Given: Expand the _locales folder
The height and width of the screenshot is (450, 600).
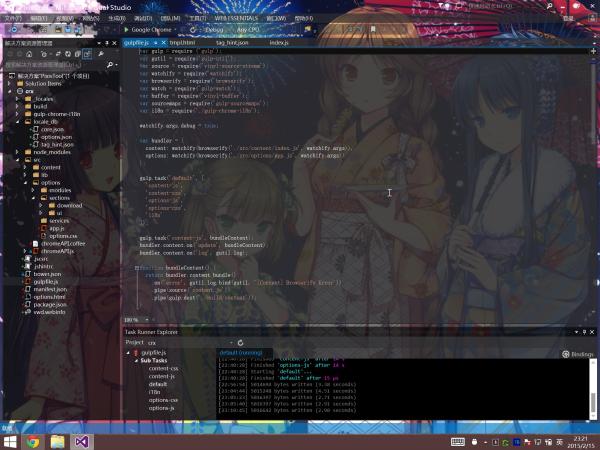Looking at the screenshot, I should [x=17, y=99].
